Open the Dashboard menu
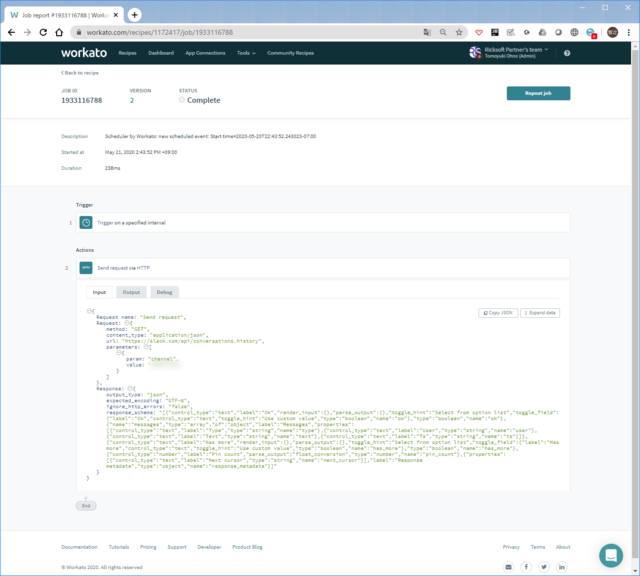Screen dimensions: 640x576 tap(161, 53)
